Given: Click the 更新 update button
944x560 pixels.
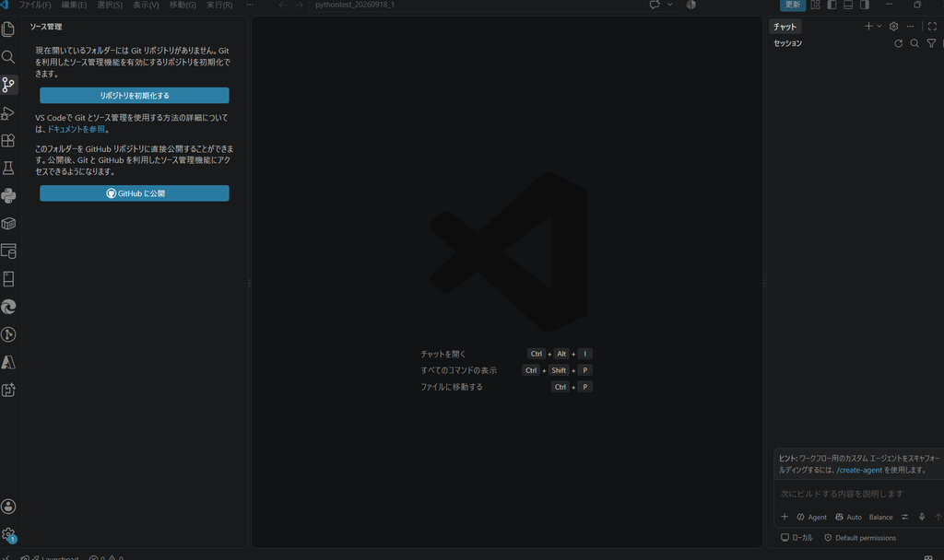Looking at the screenshot, I should point(792,5).
